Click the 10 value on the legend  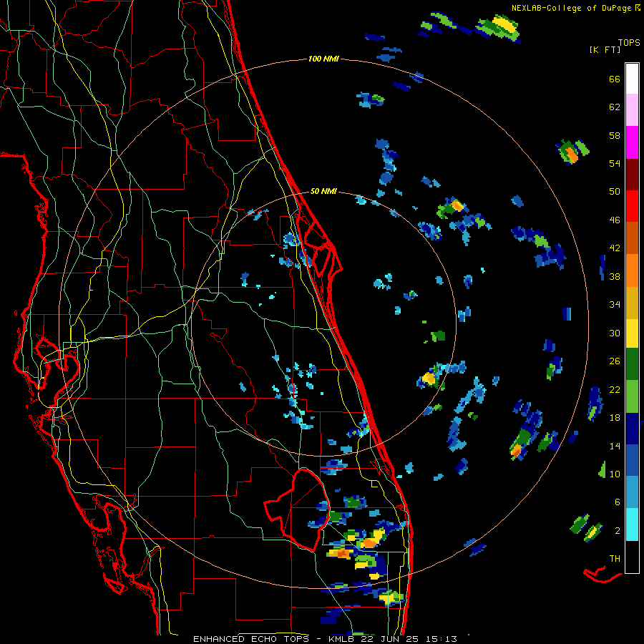[615, 474]
